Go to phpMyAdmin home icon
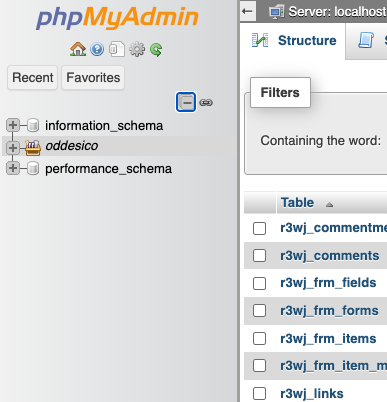The height and width of the screenshot is (402, 387). coord(78,49)
